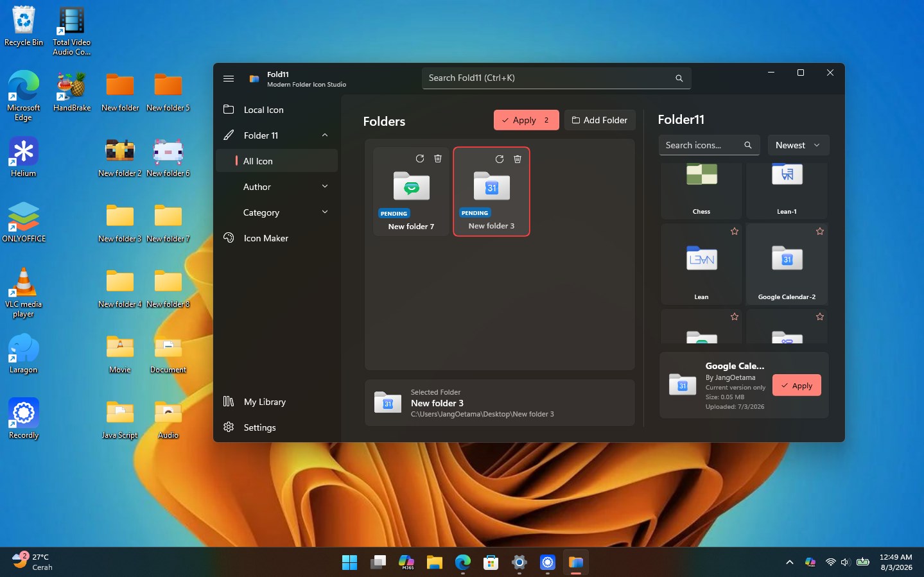Select the Lean-1 folder icon
This screenshot has width=924, height=577.
pos(787,191)
